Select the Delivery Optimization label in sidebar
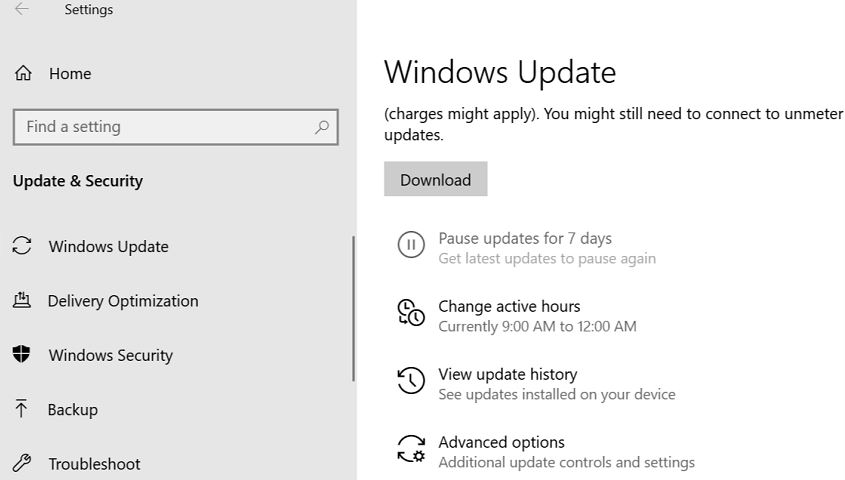 [x=123, y=301]
